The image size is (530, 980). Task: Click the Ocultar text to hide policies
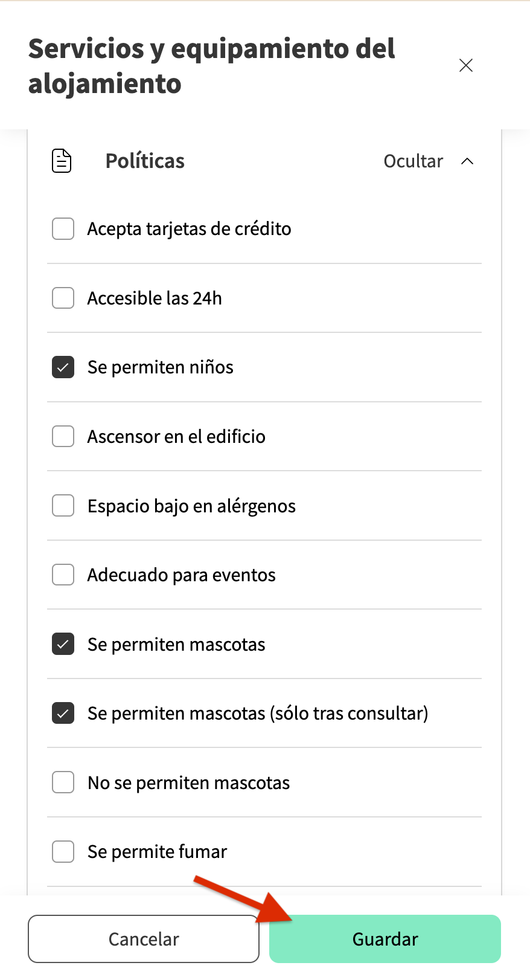pyautogui.click(x=413, y=161)
